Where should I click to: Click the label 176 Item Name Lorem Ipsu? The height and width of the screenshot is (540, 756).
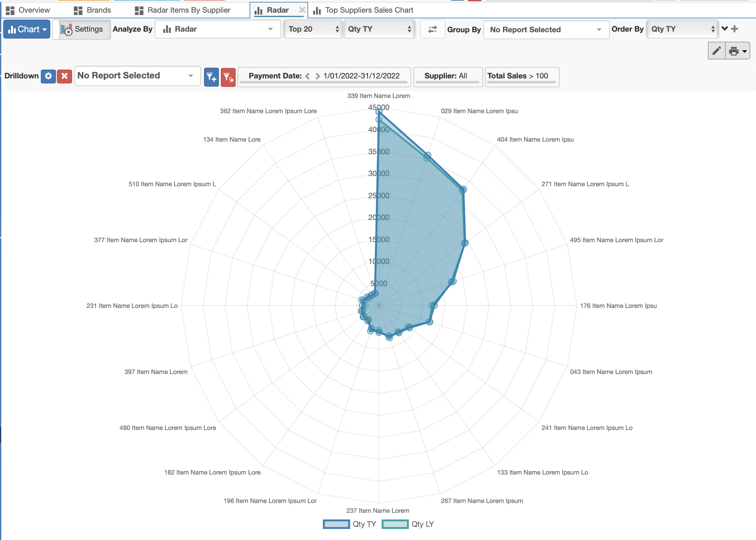click(x=618, y=306)
